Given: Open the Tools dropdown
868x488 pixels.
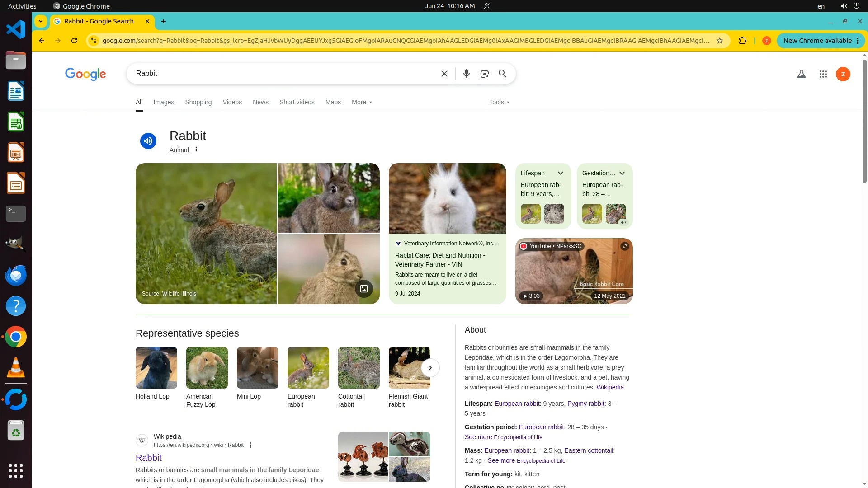Looking at the screenshot, I should point(499,102).
